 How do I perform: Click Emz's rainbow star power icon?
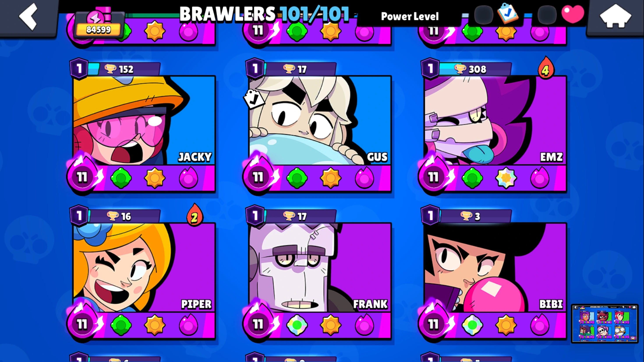click(x=506, y=178)
